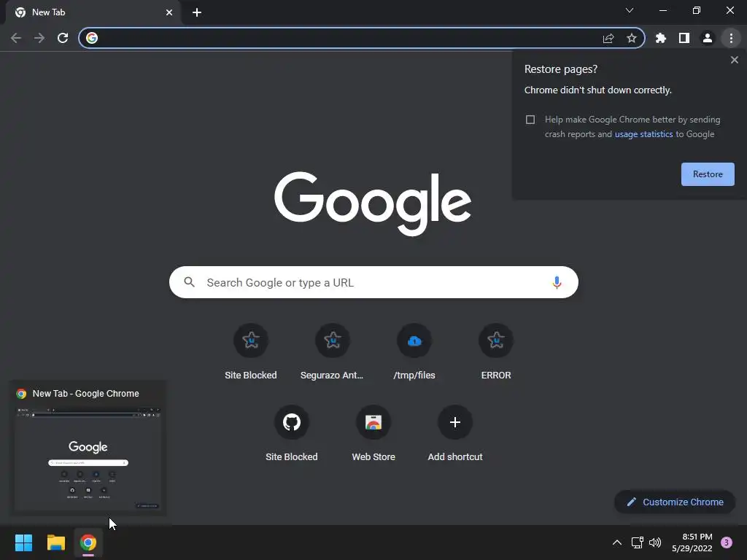Image resolution: width=747 pixels, height=560 pixels.
Task: Open Chrome three-dot menu
Action: pyautogui.click(x=731, y=38)
